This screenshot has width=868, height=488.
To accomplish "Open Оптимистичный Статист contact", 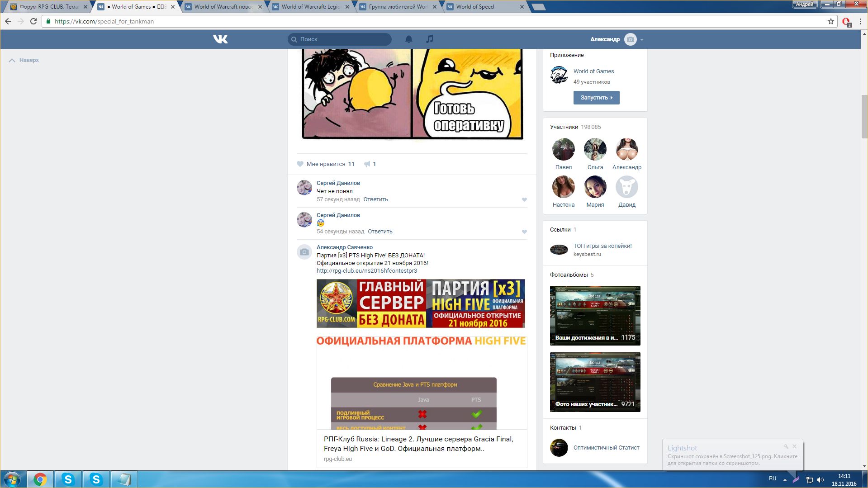I will point(606,448).
